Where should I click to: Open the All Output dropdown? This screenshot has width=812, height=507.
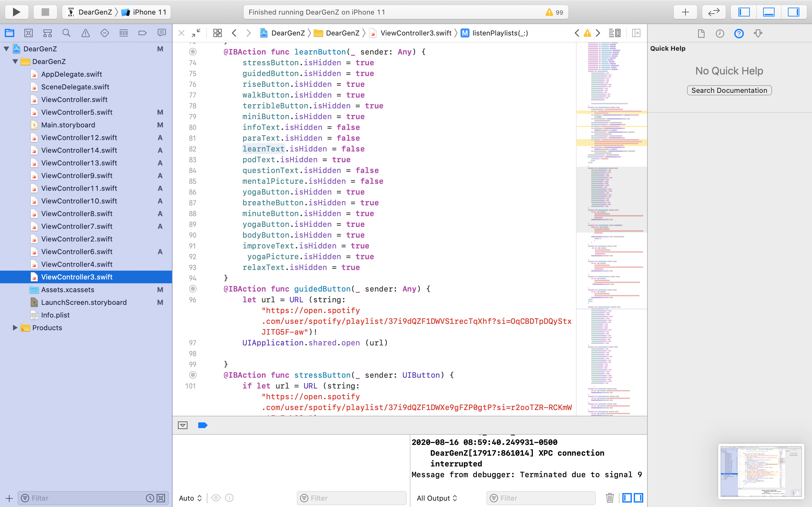coord(436,498)
